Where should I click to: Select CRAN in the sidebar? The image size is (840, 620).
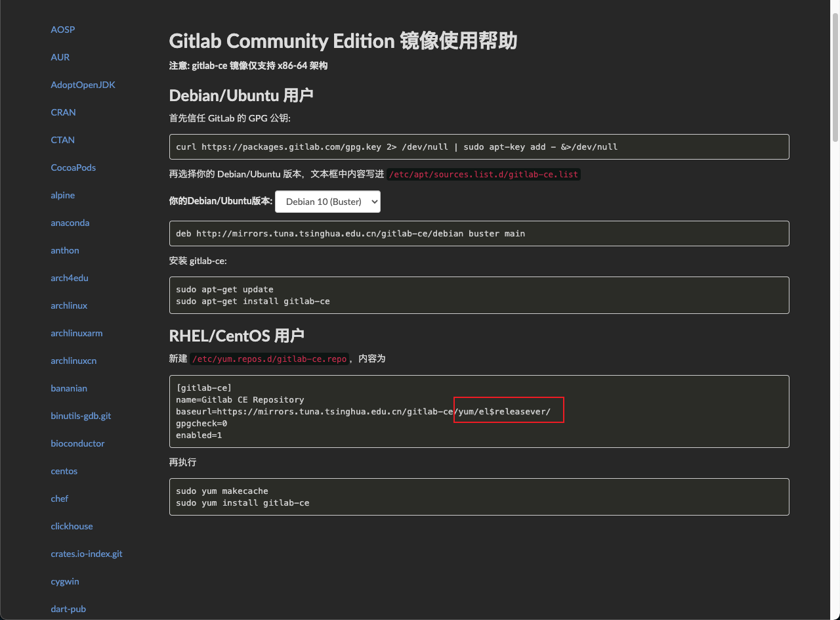coord(63,112)
